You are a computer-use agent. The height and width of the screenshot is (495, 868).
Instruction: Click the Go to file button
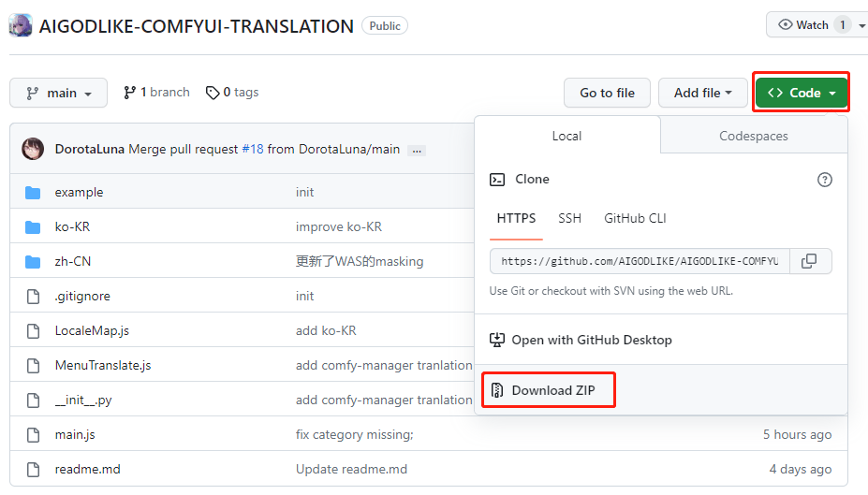tap(607, 93)
